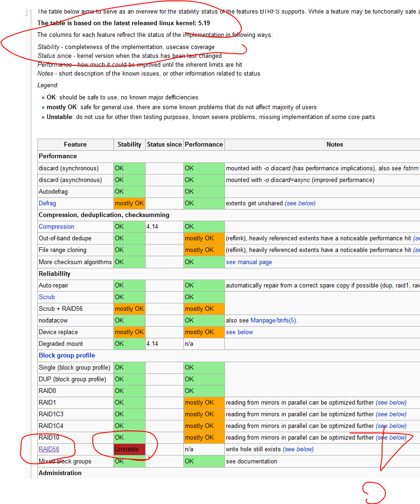Follow 'see below' link in RAID56 notes
Screen dimensions: 420x504
298,449
